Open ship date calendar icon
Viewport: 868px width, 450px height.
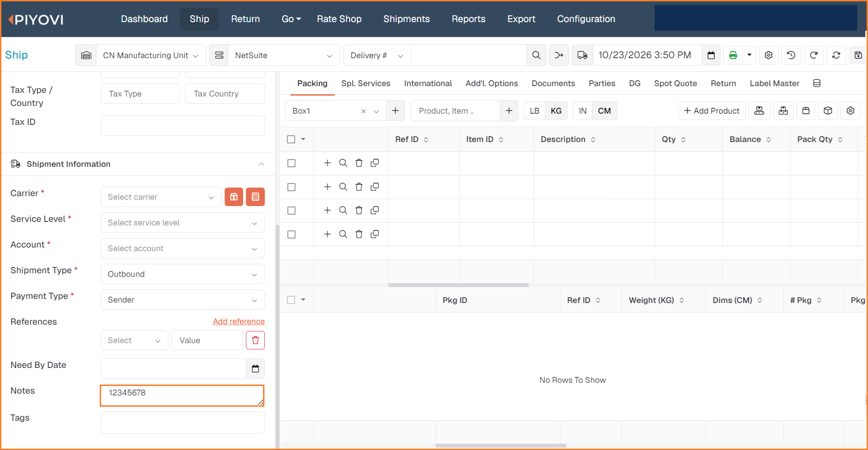pos(711,55)
